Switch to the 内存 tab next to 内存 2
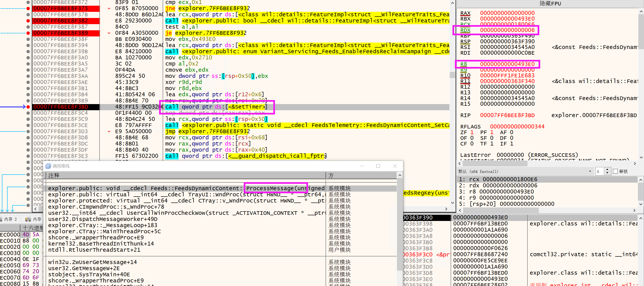Image resolution: width=644 pixels, height=286 pixels. pyautogui.click(x=33, y=219)
